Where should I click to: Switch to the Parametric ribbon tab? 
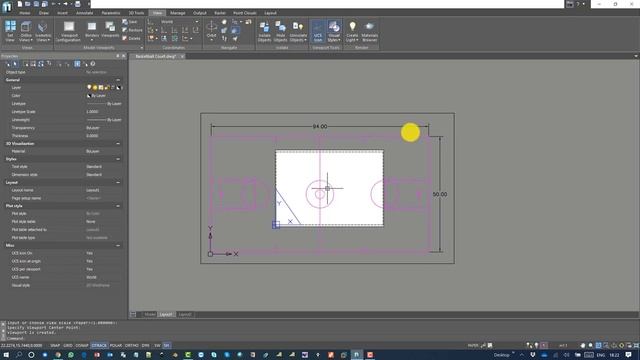(111, 13)
